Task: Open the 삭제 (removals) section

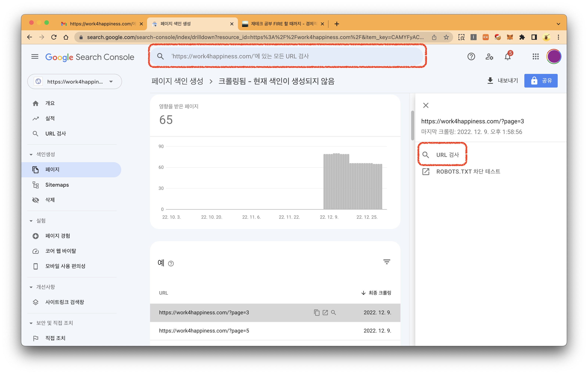Action: pyautogui.click(x=50, y=200)
